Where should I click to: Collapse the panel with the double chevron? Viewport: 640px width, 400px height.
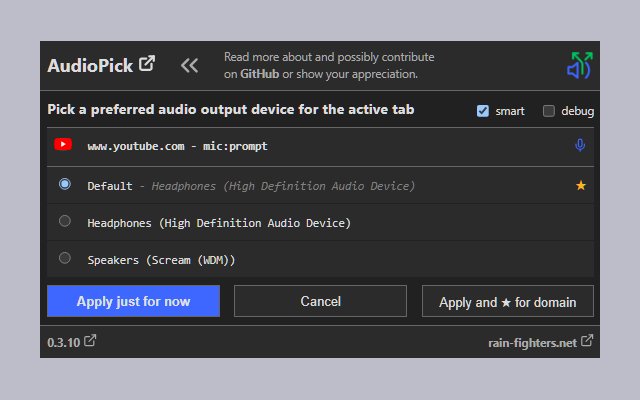click(189, 66)
